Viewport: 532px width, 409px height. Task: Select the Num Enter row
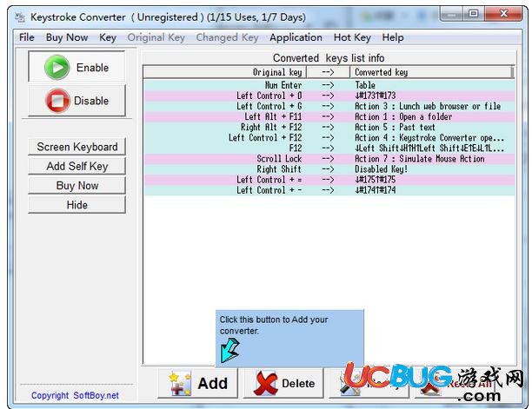pos(329,85)
